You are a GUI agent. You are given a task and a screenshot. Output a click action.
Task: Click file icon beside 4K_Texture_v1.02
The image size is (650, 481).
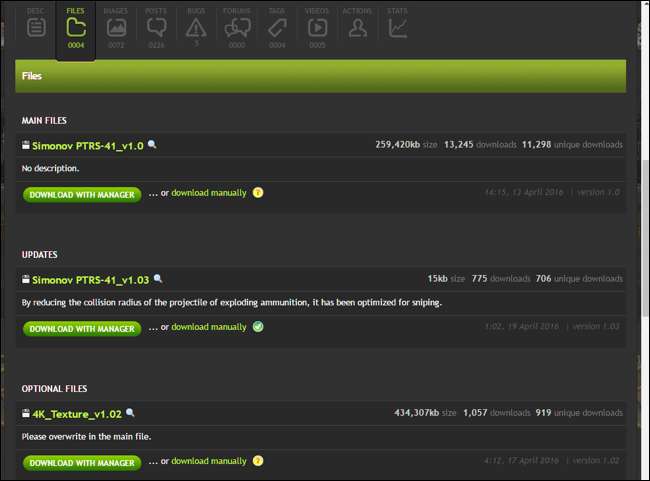click(x=26, y=413)
